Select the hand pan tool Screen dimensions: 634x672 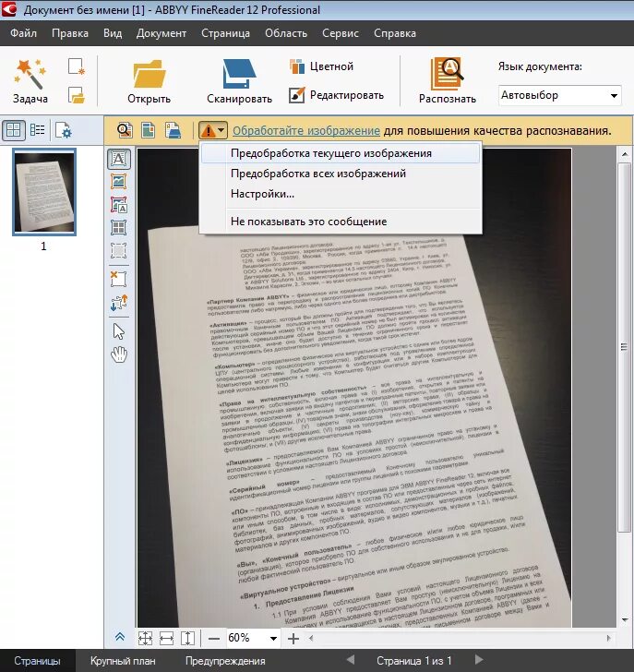click(119, 354)
